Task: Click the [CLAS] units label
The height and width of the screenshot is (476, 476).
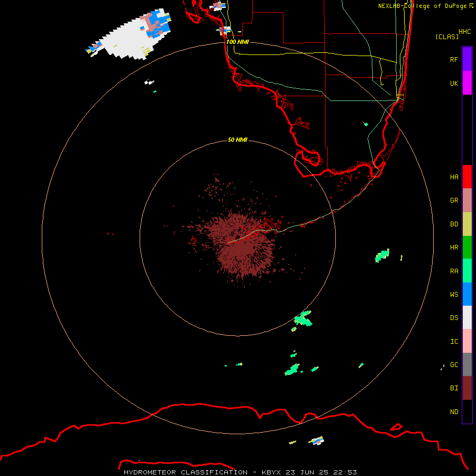Action: pos(447,36)
